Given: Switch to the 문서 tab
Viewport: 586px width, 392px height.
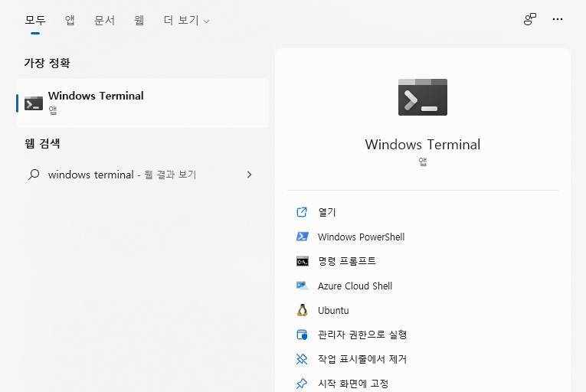Looking at the screenshot, I should click(104, 20).
